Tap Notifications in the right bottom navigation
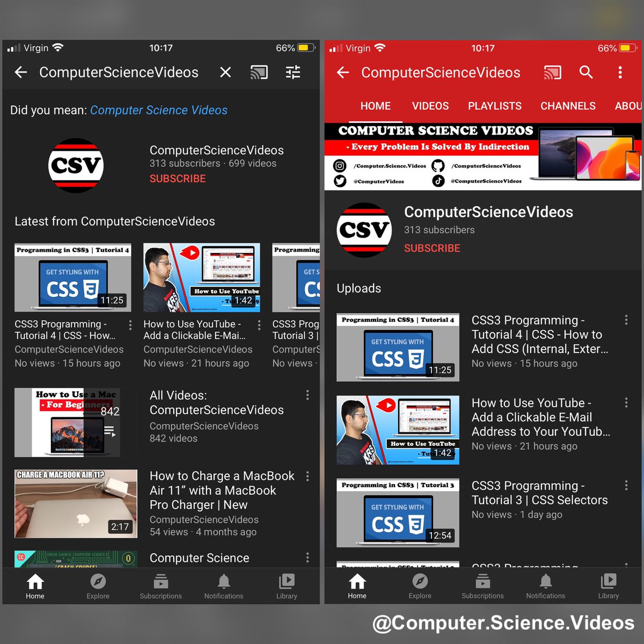This screenshot has height=644, width=644. 546,587
